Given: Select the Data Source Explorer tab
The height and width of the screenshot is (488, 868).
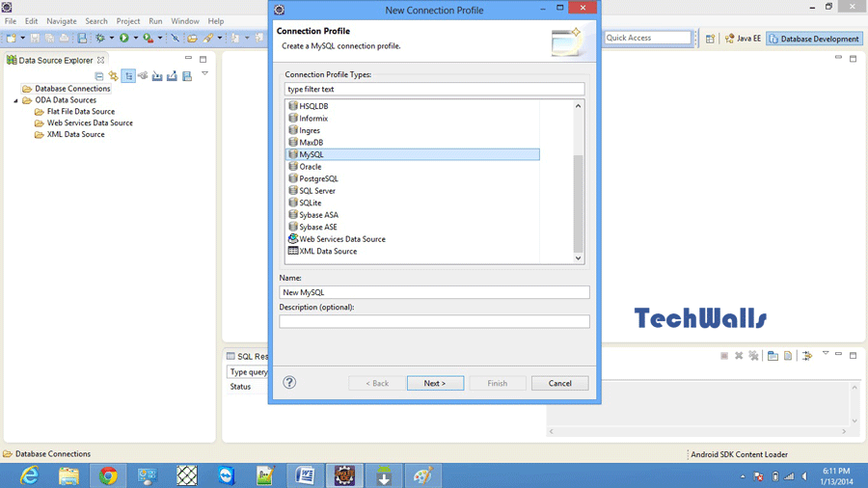Looking at the screenshot, I should (x=55, y=61).
